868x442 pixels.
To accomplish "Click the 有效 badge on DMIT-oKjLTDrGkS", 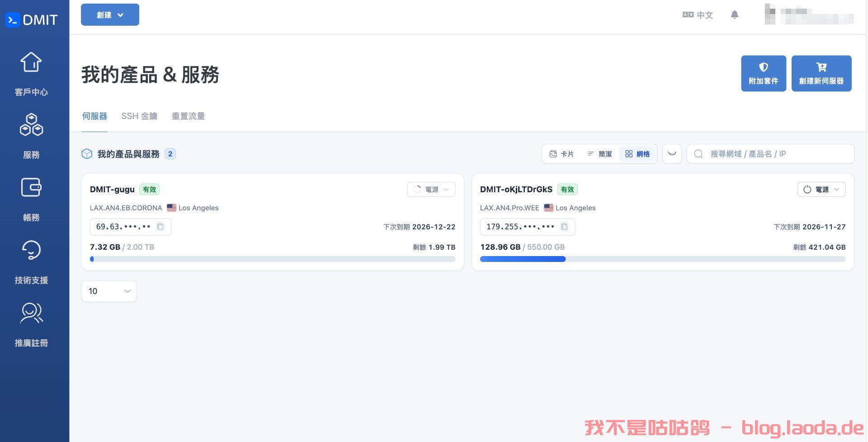I will (567, 190).
